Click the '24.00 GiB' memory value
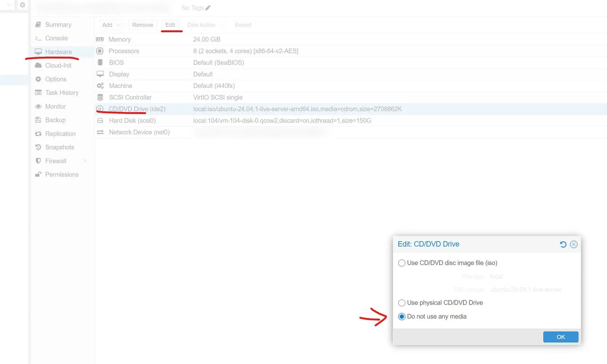Viewport: 607px width, 364px height. (x=207, y=39)
